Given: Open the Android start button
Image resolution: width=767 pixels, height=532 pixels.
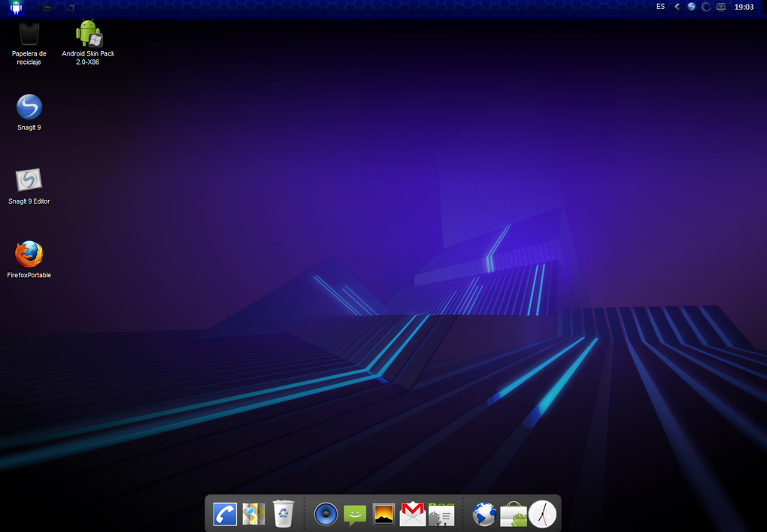Looking at the screenshot, I should point(16,8).
